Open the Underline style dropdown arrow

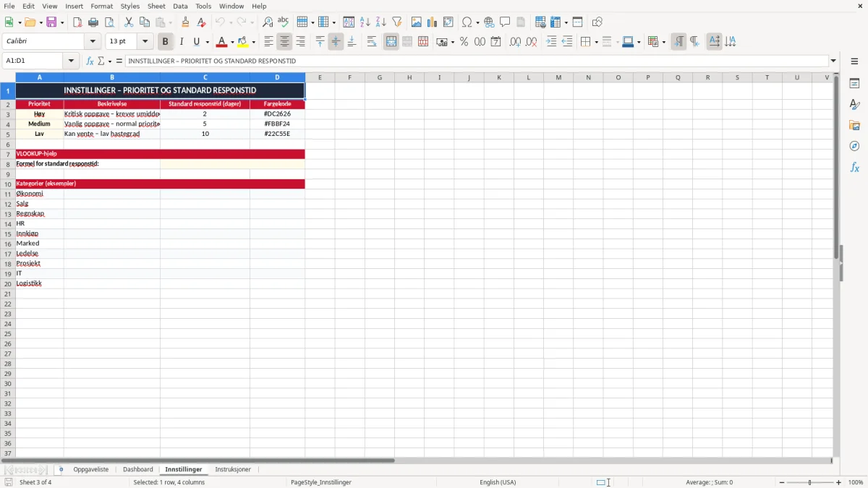[x=207, y=42]
